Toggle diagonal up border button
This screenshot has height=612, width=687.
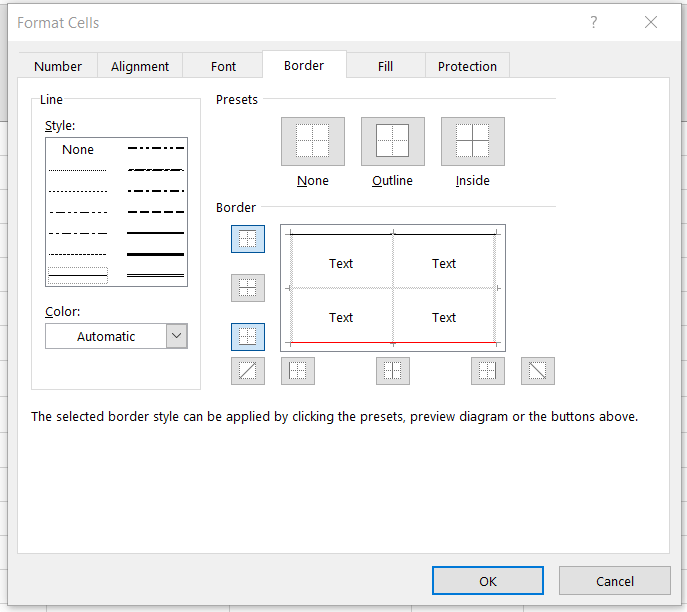tap(248, 371)
